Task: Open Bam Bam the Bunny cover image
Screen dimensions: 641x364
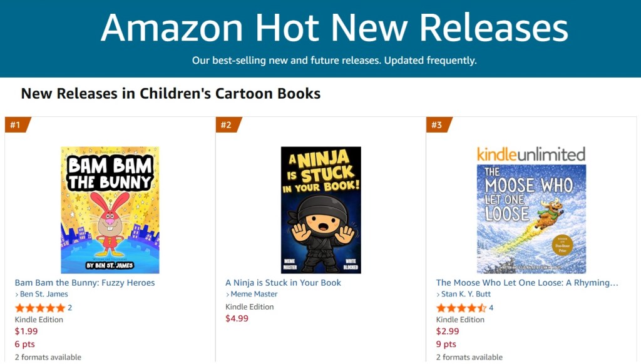Action: click(x=110, y=210)
